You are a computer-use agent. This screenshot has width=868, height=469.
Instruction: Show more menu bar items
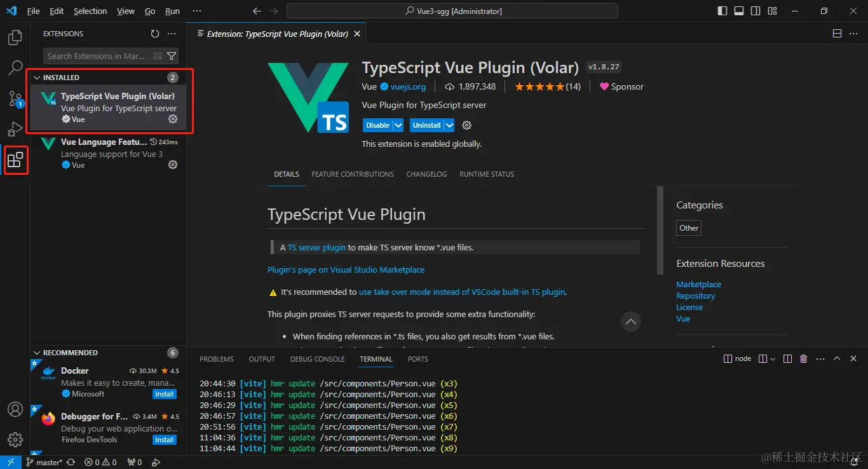(x=197, y=11)
